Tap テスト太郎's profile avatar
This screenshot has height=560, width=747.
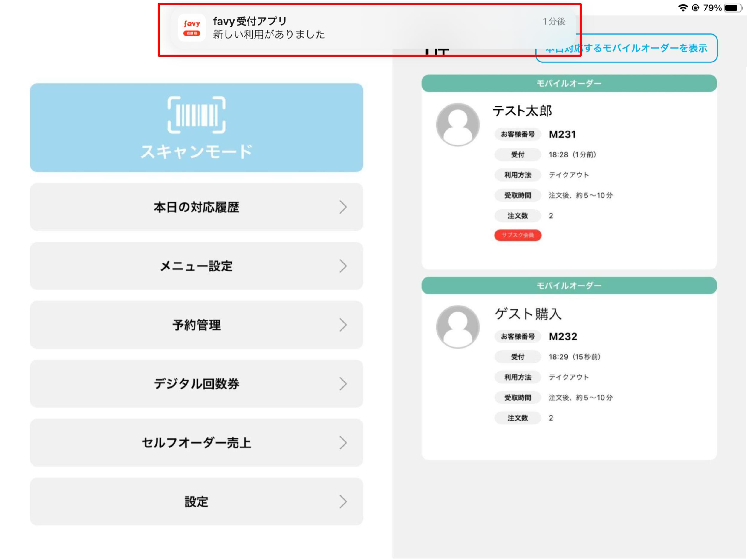click(x=457, y=125)
